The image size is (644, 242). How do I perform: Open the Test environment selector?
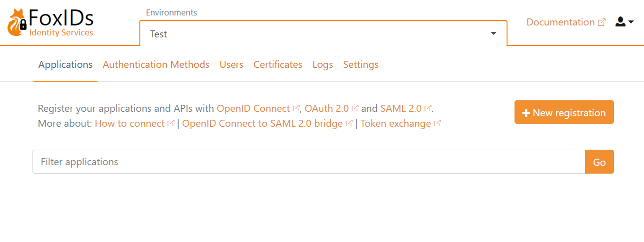tap(320, 34)
